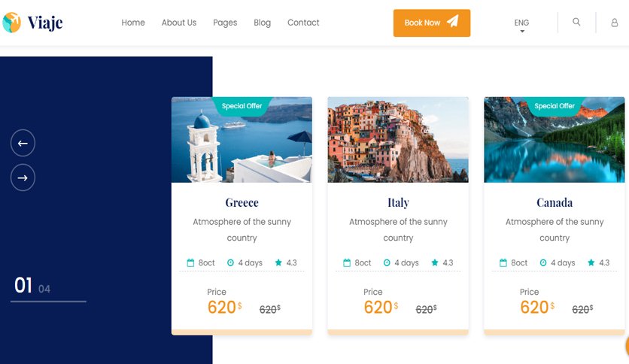Click the star rating icon on Canada card
This screenshot has width=629, height=364.
591,262
